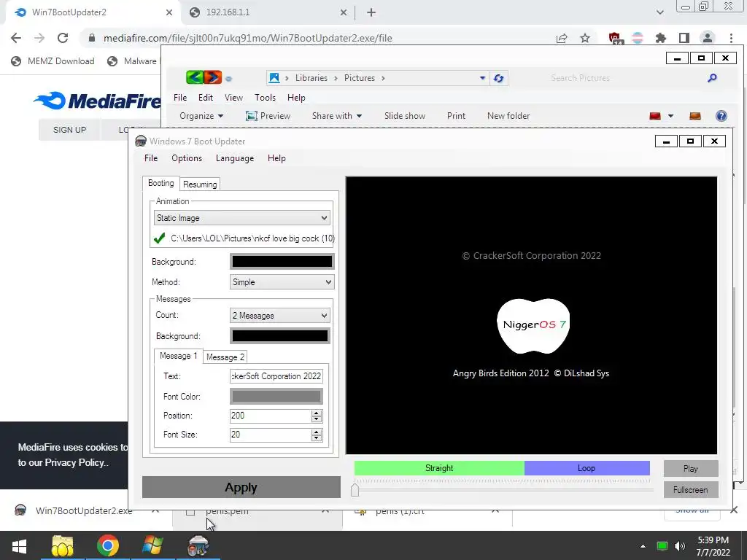Switch to Message 2 tab
The height and width of the screenshot is (560, 747).
click(225, 357)
